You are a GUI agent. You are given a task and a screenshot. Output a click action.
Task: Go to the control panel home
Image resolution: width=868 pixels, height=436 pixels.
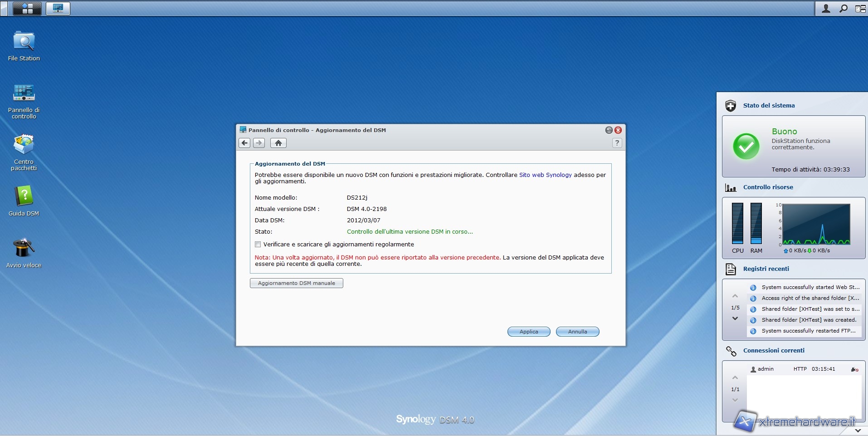(278, 143)
